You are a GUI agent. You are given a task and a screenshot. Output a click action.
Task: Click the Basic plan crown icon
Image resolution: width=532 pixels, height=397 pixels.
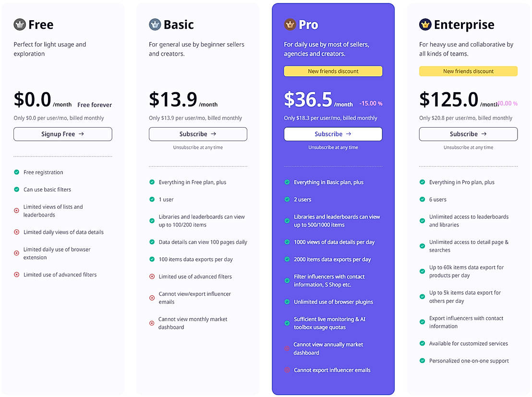click(155, 24)
